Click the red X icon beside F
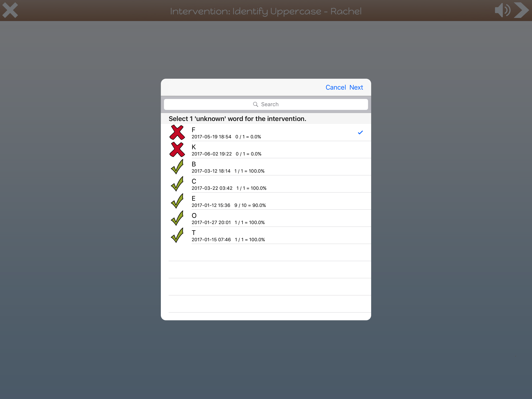This screenshot has height=399, width=532. coord(177,132)
